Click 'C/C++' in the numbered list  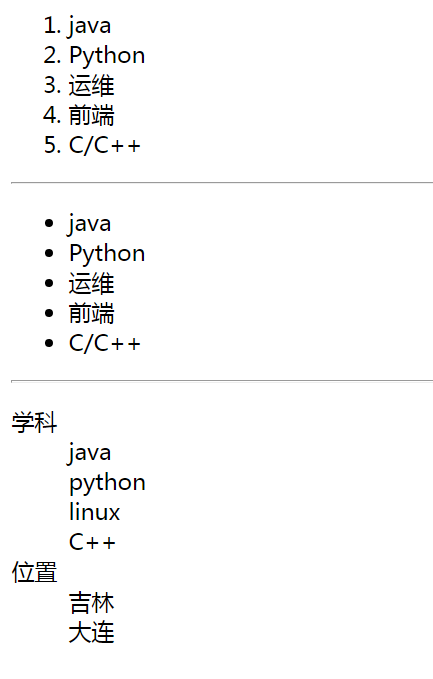tap(105, 145)
